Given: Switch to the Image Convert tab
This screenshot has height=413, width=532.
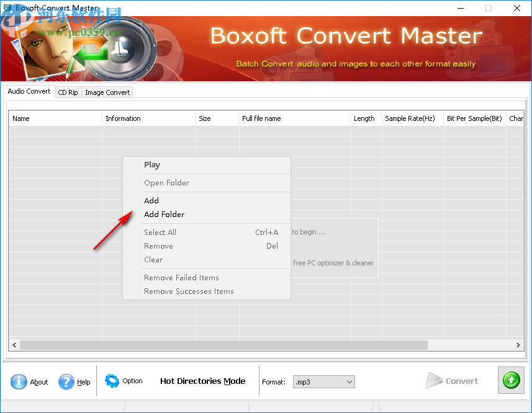Looking at the screenshot, I should (107, 92).
